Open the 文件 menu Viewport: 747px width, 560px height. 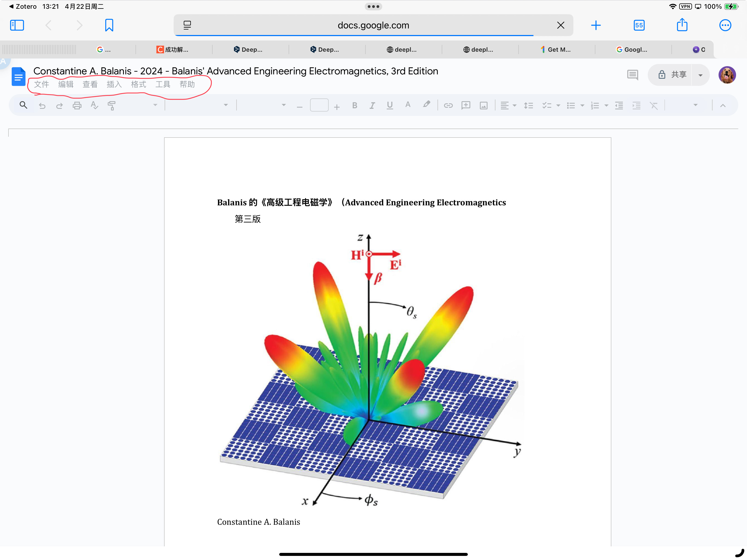click(42, 84)
